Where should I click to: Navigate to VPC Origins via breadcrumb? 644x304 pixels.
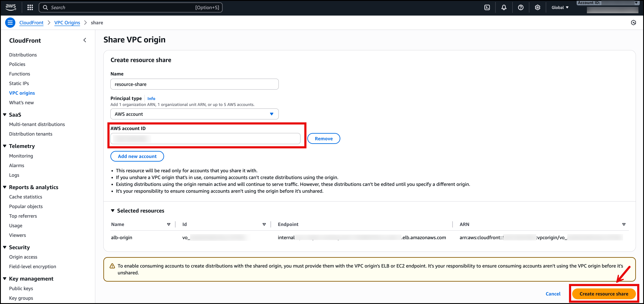pos(67,23)
